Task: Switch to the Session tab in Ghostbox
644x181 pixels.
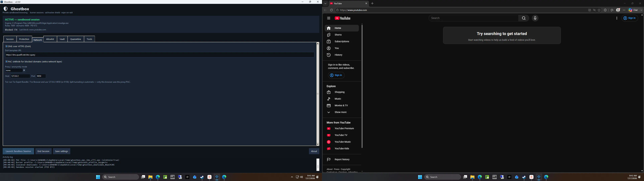Action: [10, 39]
